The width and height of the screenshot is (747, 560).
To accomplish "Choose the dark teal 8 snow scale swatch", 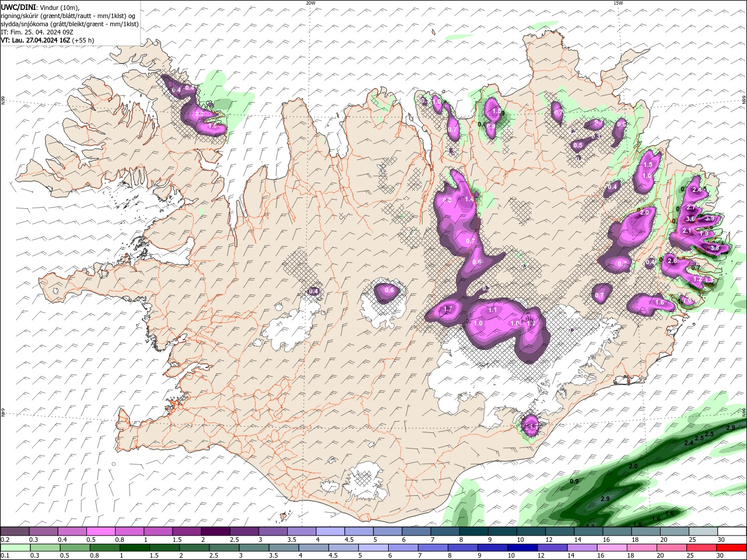I will [x=474, y=531].
